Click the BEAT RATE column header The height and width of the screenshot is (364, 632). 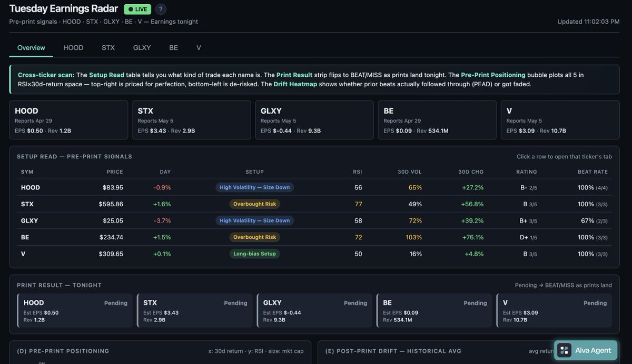pos(592,171)
